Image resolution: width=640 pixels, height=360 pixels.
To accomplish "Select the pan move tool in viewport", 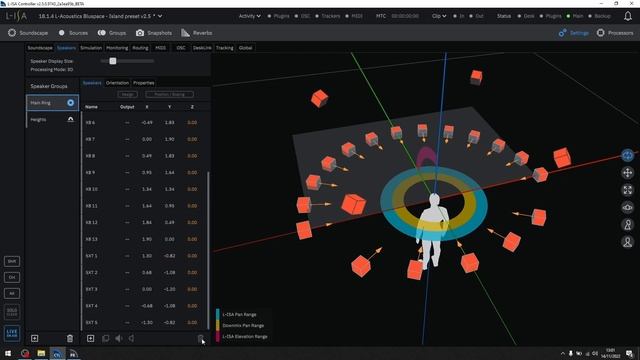I will (627, 173).
